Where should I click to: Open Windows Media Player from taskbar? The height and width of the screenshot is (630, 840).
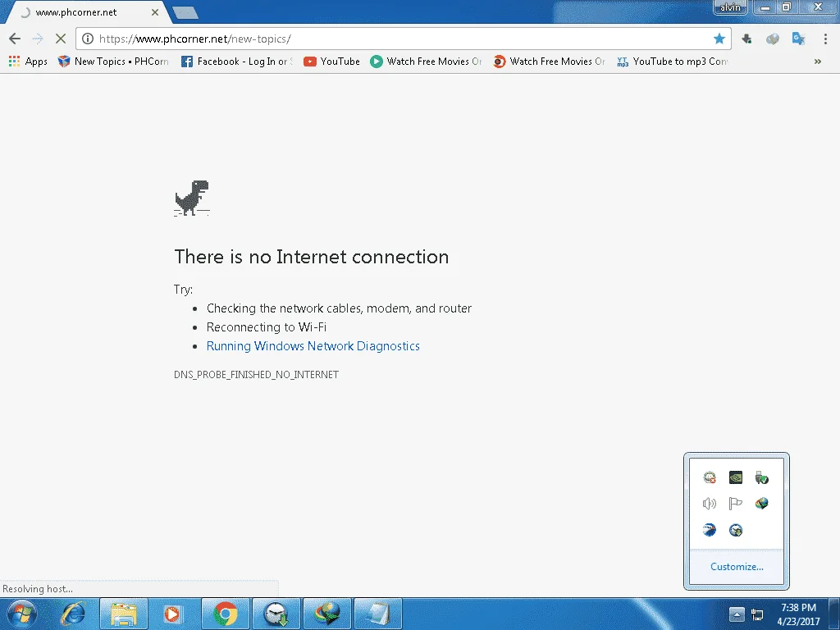tap(172, 614)
